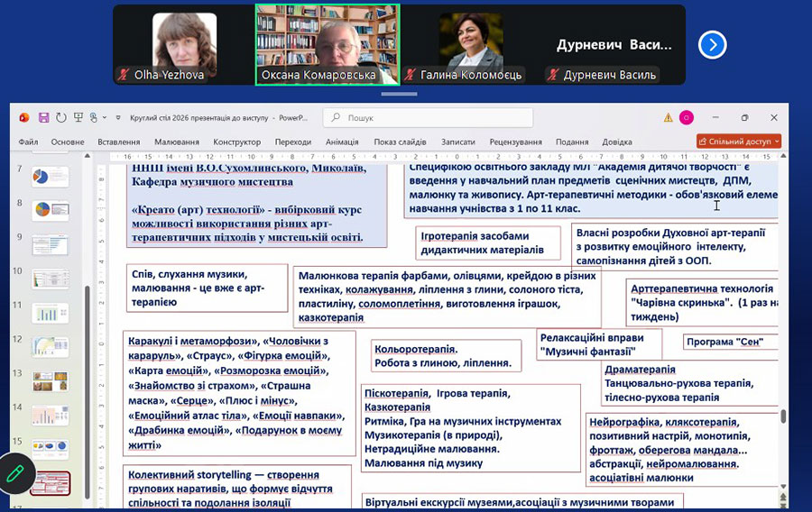Click the Undo/Redo circular arrow icon

(x=61, y=117)
